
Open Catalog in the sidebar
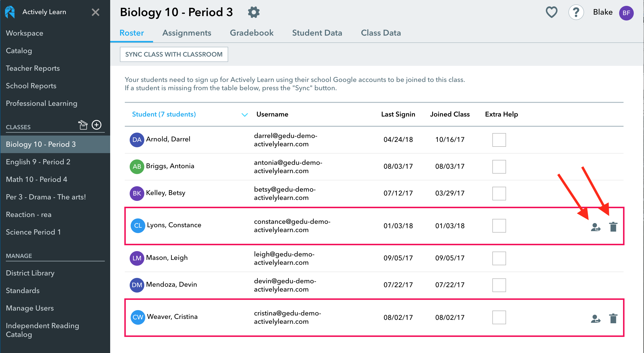click(19, 50)
